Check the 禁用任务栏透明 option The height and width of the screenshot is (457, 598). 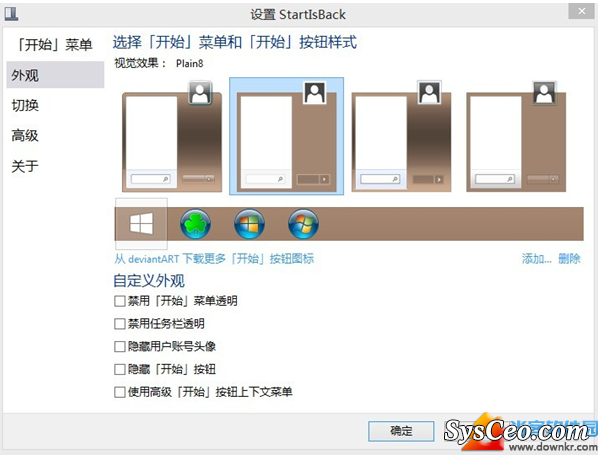(x=120, y=324)
